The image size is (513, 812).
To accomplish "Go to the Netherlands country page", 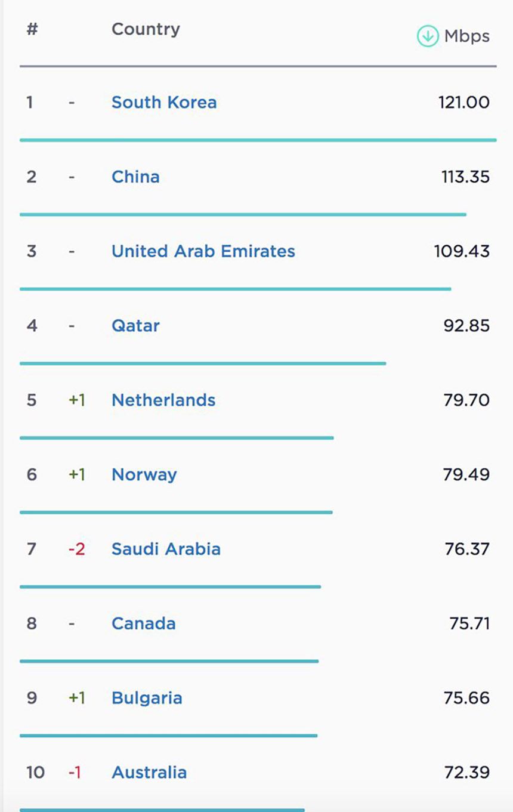I will [163, 400].
